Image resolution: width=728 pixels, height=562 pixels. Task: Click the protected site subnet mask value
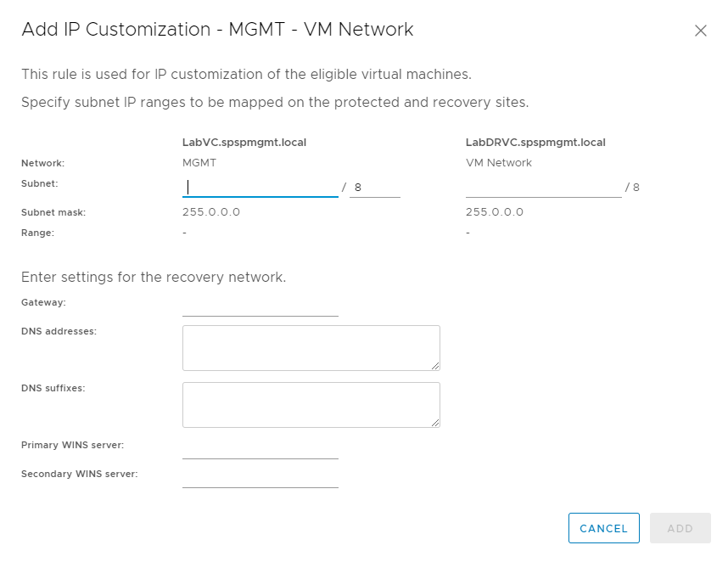[211, 212]
